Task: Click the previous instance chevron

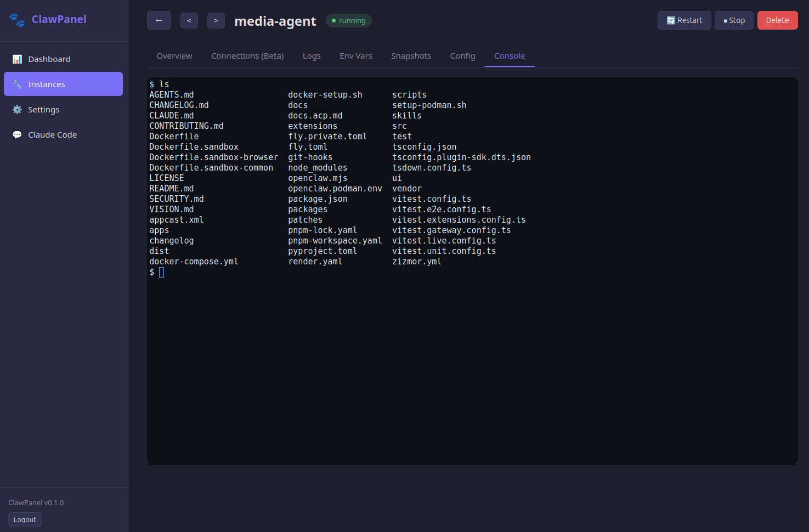Action: 189,20
